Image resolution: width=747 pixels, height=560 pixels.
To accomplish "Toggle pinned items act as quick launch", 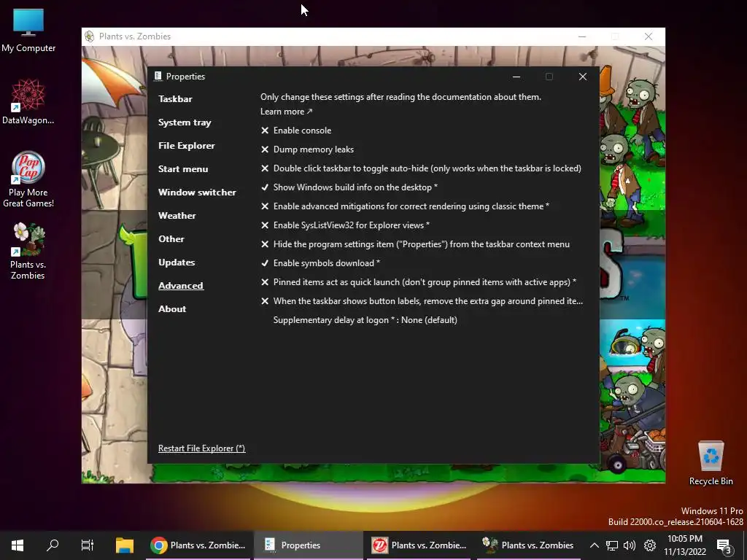I will point(418,282).
